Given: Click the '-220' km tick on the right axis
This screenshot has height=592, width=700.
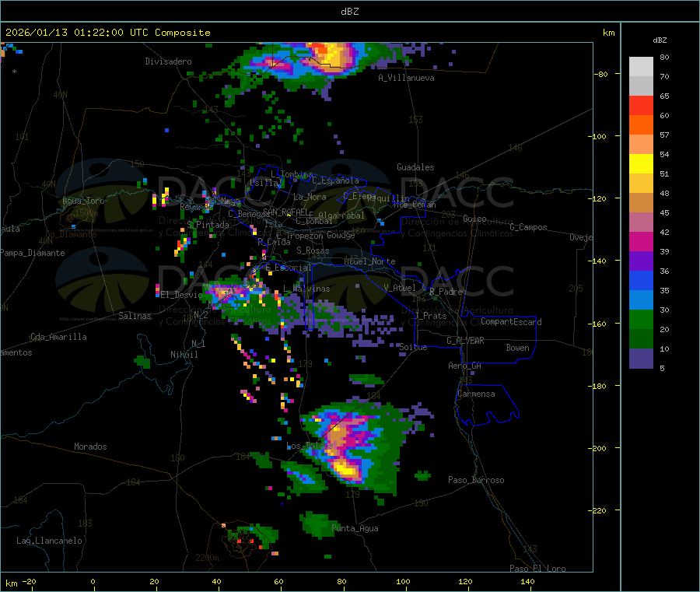Looking at the screenshot, I should tap(598, 511).
